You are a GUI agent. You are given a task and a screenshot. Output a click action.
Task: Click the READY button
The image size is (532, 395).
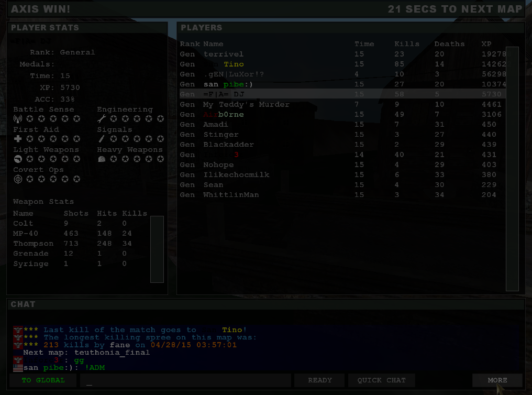319,380
